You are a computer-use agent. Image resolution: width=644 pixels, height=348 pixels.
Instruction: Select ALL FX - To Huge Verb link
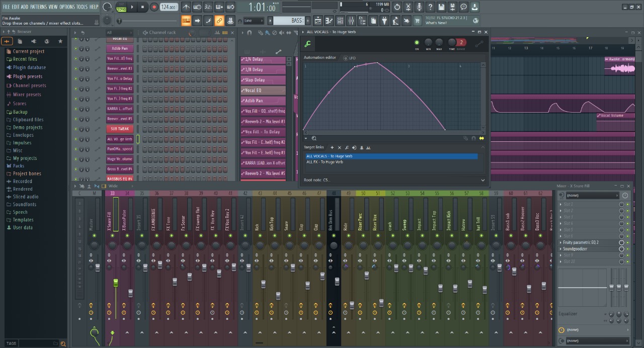tap(325, 162)
